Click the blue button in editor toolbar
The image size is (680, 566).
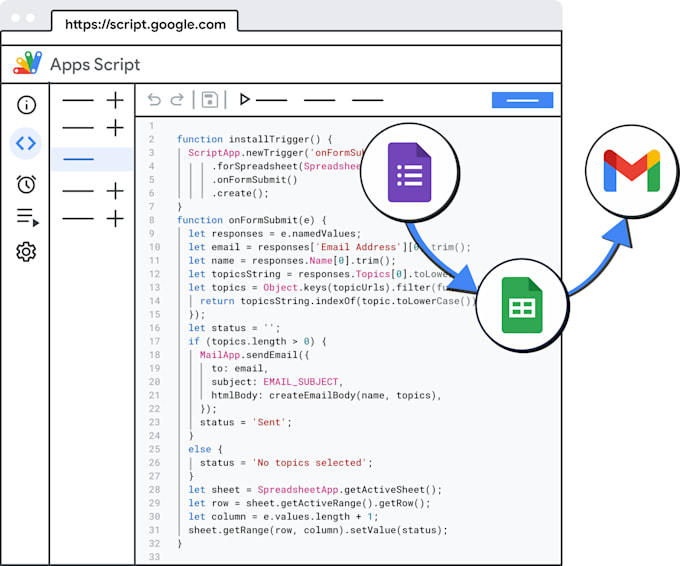522,100
